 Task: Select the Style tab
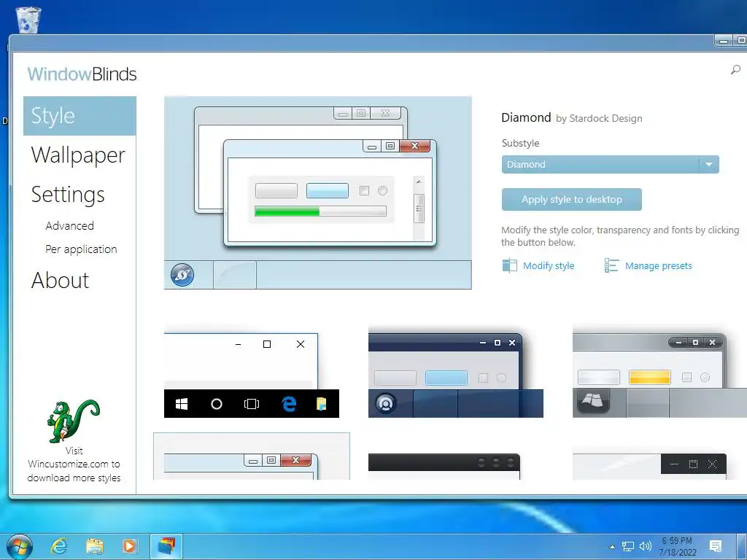pos(80,116)
